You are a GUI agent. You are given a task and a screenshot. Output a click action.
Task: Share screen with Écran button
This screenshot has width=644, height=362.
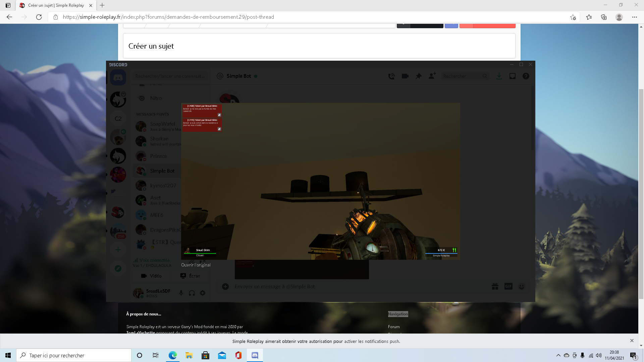coord(190,276)
